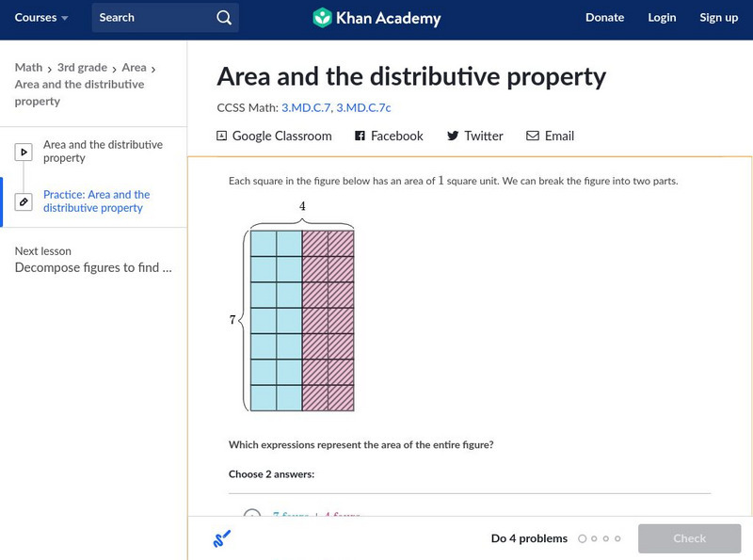Click the video play icon in sidebar

point(24,152)
